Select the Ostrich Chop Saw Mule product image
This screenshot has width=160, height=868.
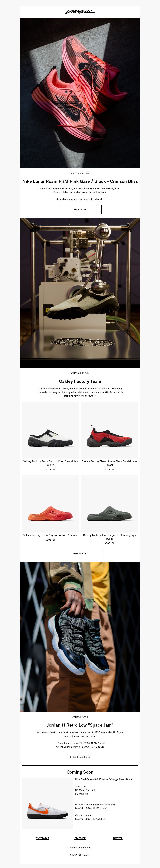tap(51, 430)
